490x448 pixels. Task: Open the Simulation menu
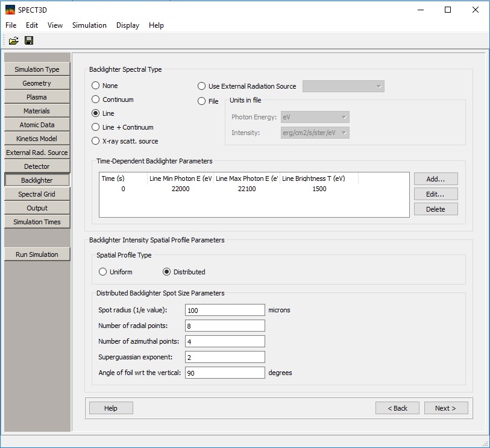pyautogui.click(x=89, y=25)
